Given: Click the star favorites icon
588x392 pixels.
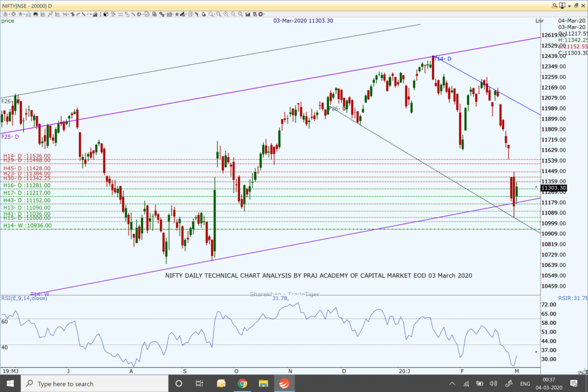Looking at the screenshot, I should tap(177, 14).
